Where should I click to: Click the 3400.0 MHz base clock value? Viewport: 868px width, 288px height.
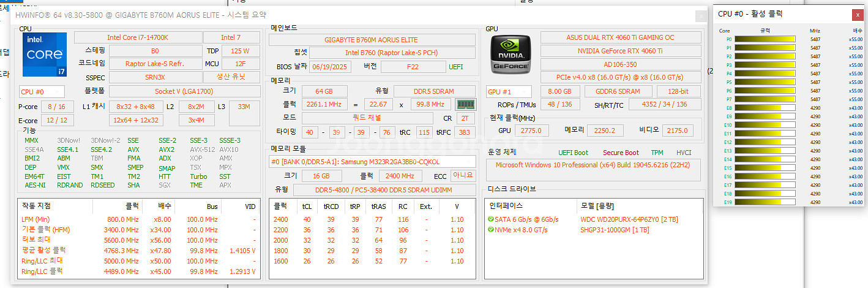(x=124, y=230)
